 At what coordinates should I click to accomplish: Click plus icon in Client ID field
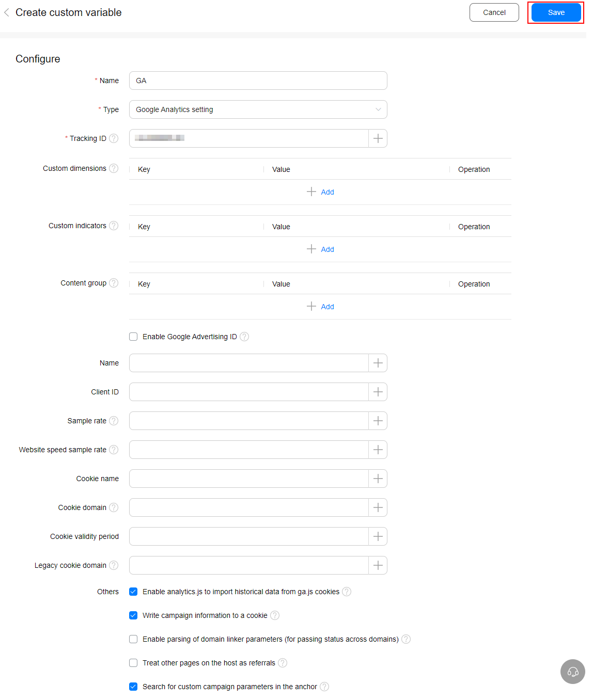[x=378, y=392]
